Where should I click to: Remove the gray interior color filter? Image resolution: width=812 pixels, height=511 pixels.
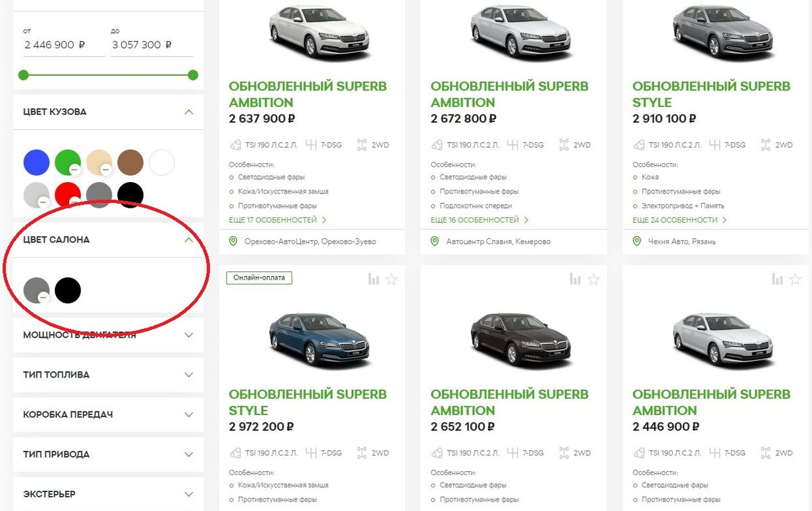(x=44, y=298)
